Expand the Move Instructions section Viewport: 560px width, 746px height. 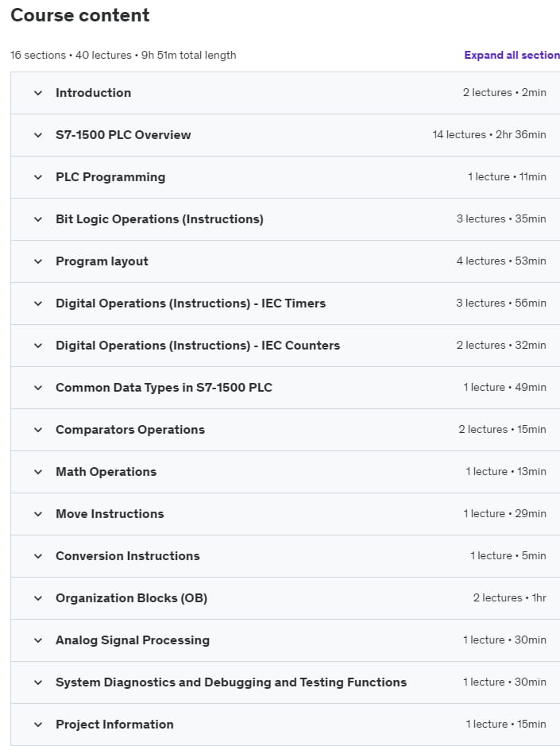[x=110, y=514]
